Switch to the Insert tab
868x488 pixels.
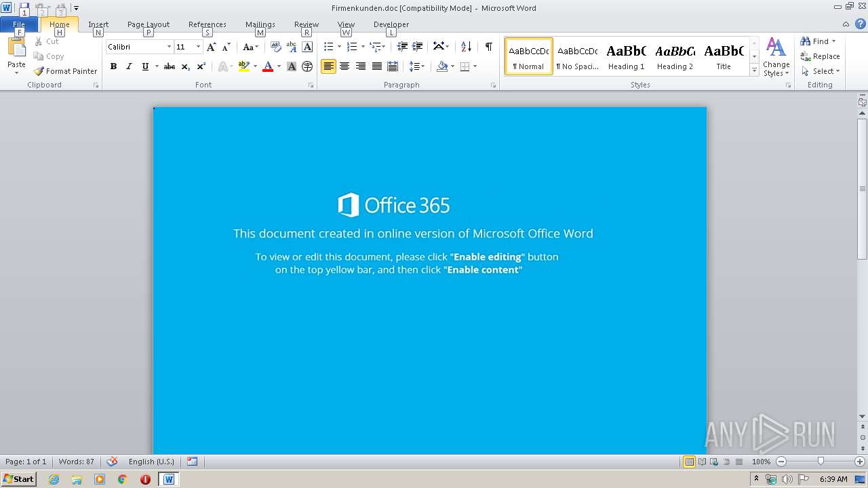tap(98, 24)
